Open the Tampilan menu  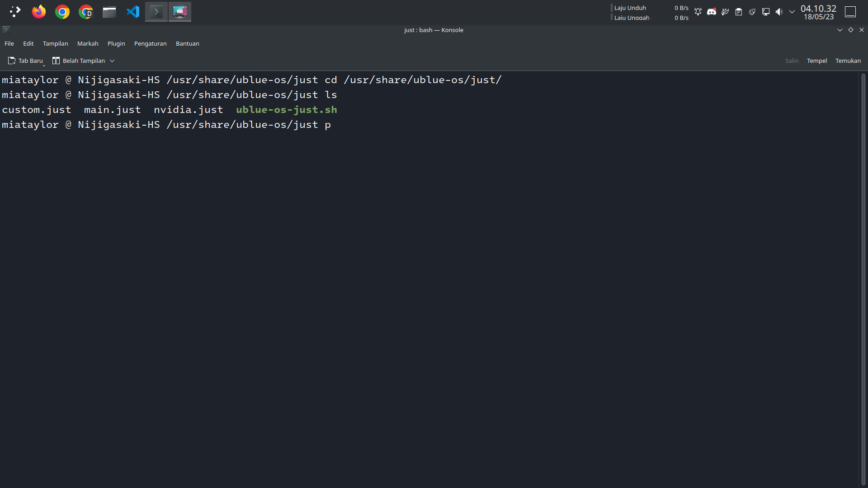tap(55, 43)
